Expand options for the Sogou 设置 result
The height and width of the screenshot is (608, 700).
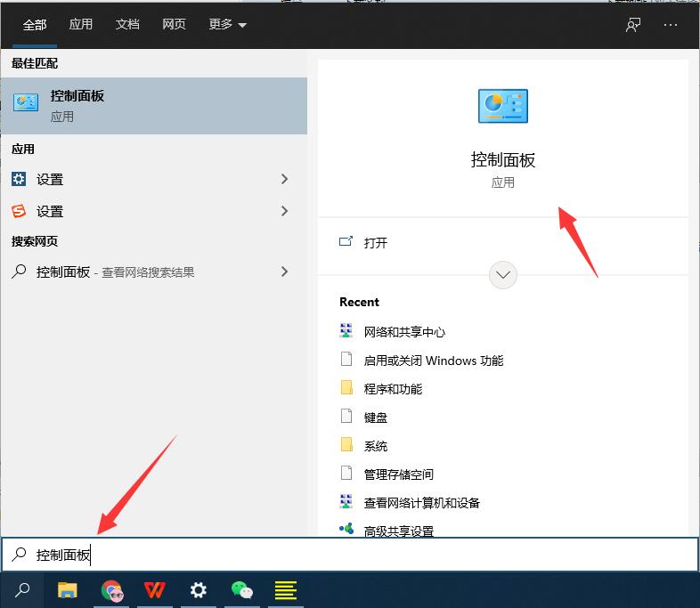pyautogui.click(x=284, y=211)
